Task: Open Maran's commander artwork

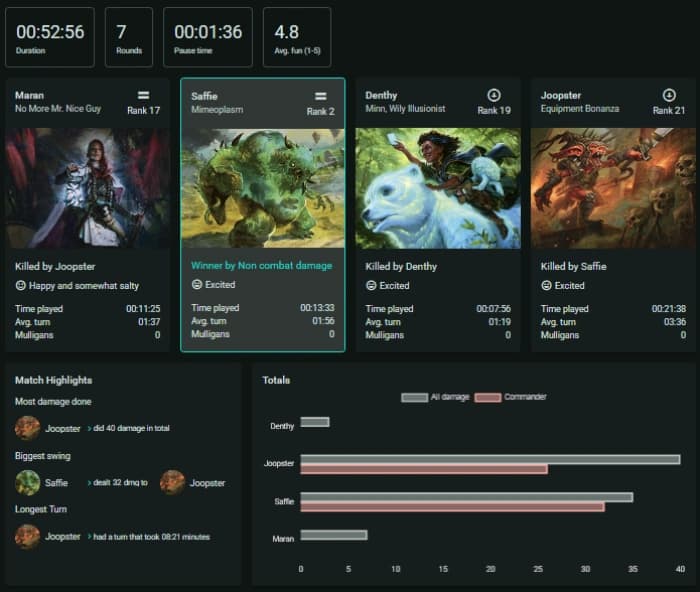Action: click(x=88, y=188)
